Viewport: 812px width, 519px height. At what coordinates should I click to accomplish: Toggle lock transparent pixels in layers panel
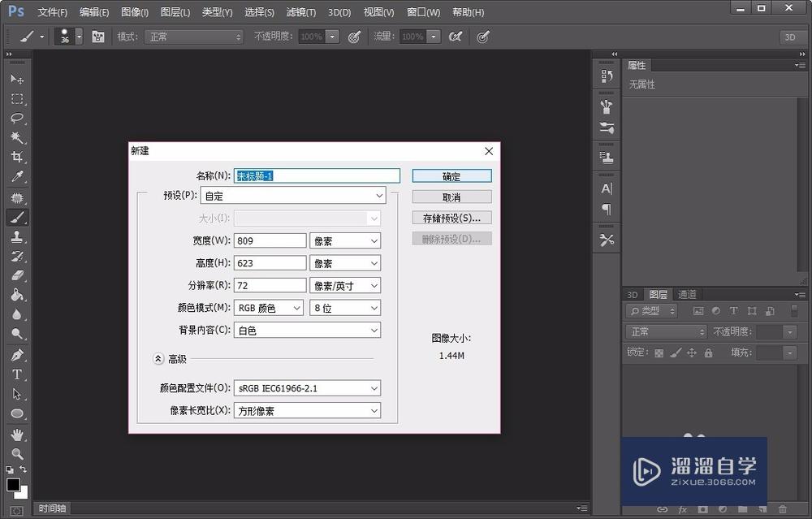coord(659,353)
